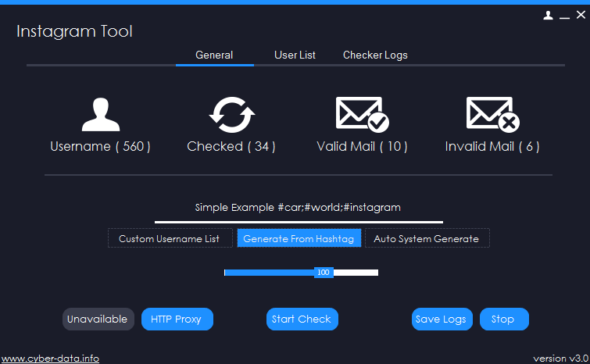Click the Save Logs button

pos(442,319)
